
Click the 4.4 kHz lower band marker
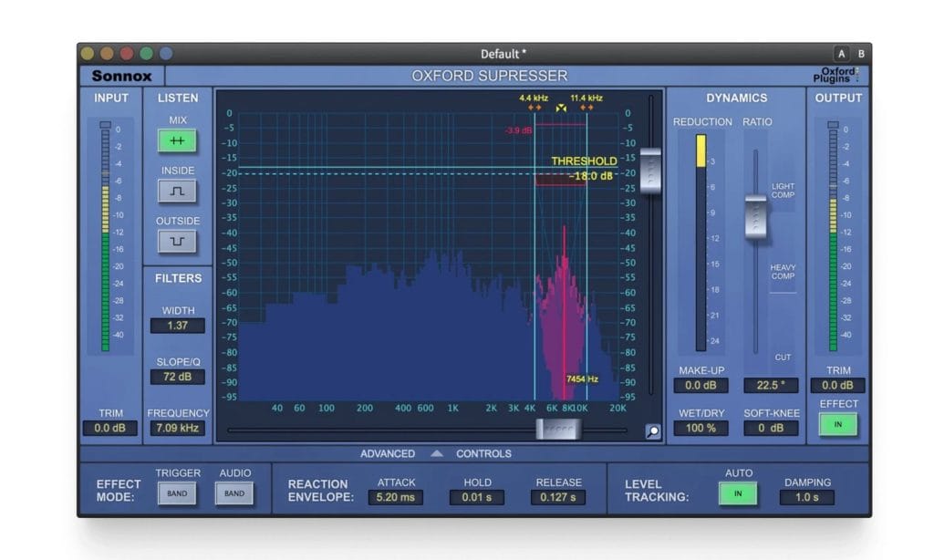[533, 108]
